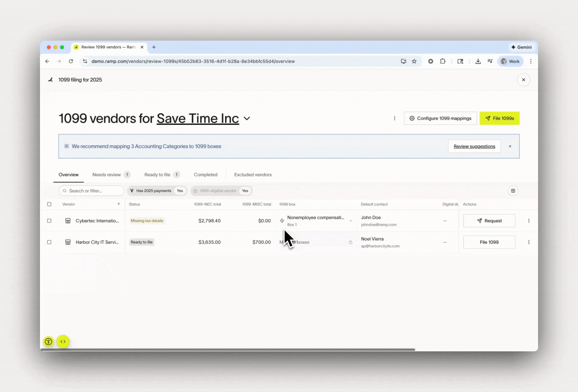This screenshot has height=392, width=578.
Task: Go back in browser history
Action: point(47,61)
